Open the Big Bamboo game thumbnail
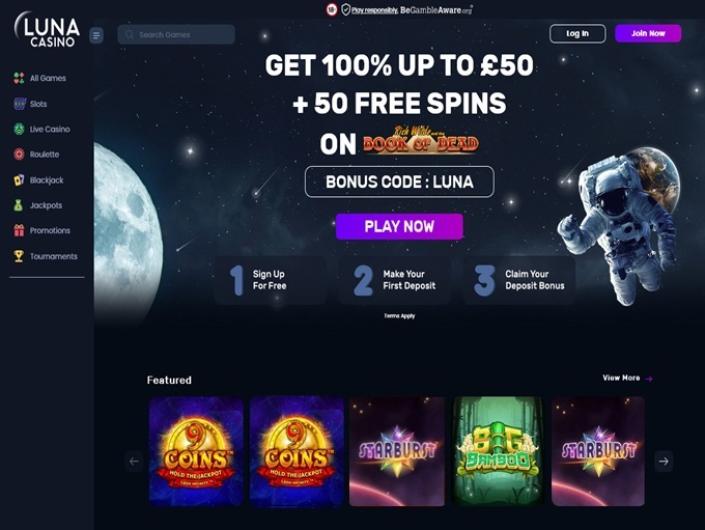Viewport: 705px width, 530px height. coord(498,451)
